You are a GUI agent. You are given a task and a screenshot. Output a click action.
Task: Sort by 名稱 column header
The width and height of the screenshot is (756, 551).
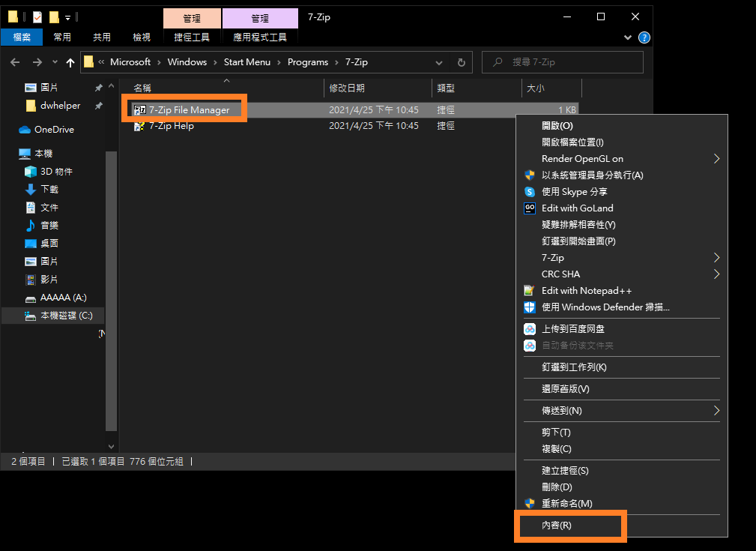(142, 88)
